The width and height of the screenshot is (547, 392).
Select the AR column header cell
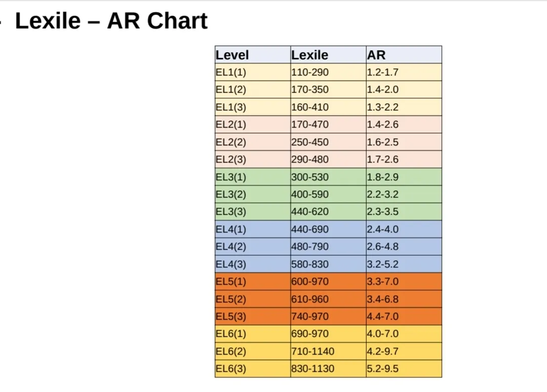click(404, 55)
